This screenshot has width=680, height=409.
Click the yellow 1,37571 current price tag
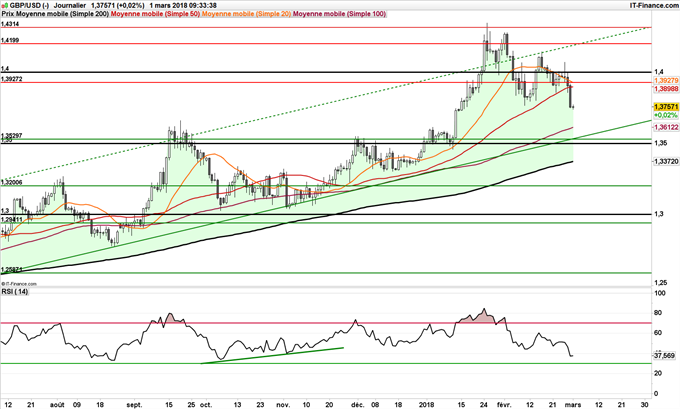pos(666,107)
